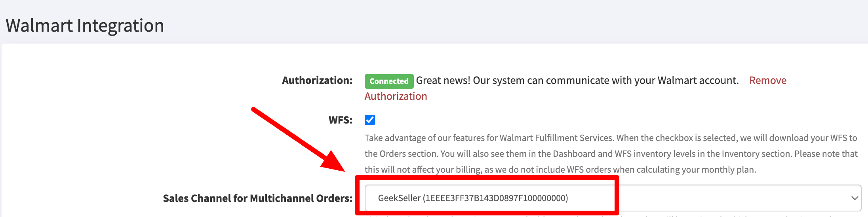Click the Walmart Integration page heading
This screenshot has width=868, height=217.
point(85,26)
